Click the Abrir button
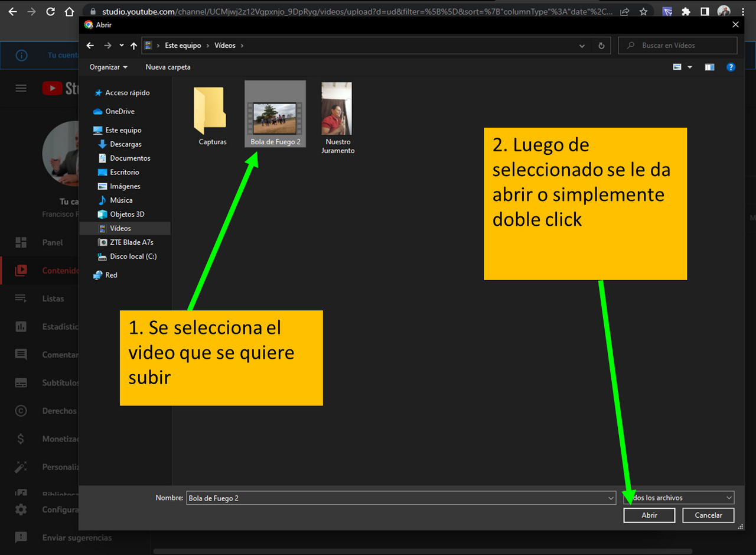The width and height of the screenshot is (756, 555). [649, 515]
